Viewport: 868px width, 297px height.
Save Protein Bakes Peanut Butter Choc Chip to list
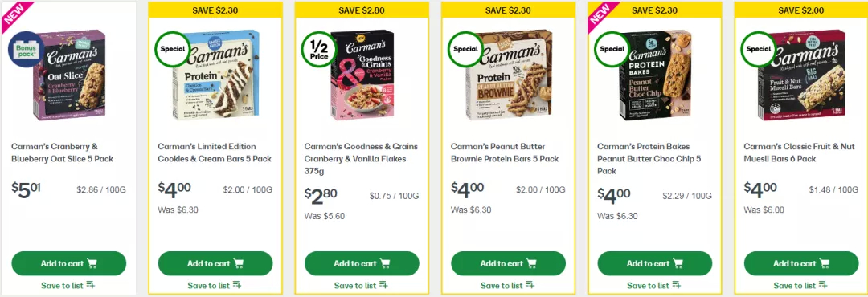[654, 286]
